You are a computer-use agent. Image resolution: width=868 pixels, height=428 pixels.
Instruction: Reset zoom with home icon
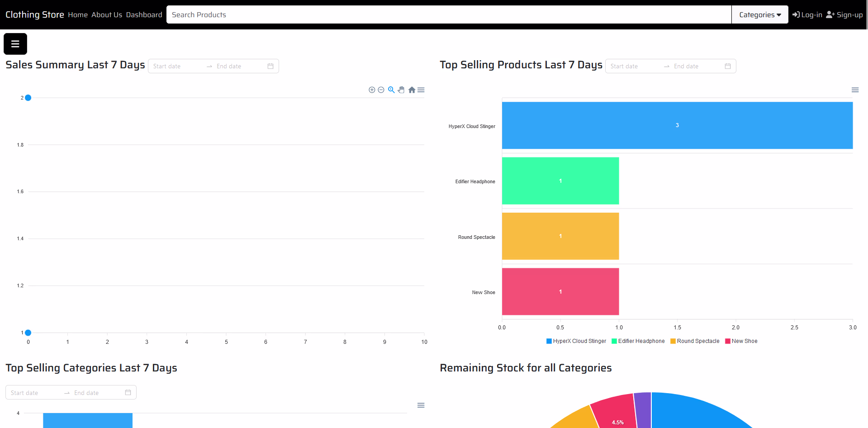[412, 90]
